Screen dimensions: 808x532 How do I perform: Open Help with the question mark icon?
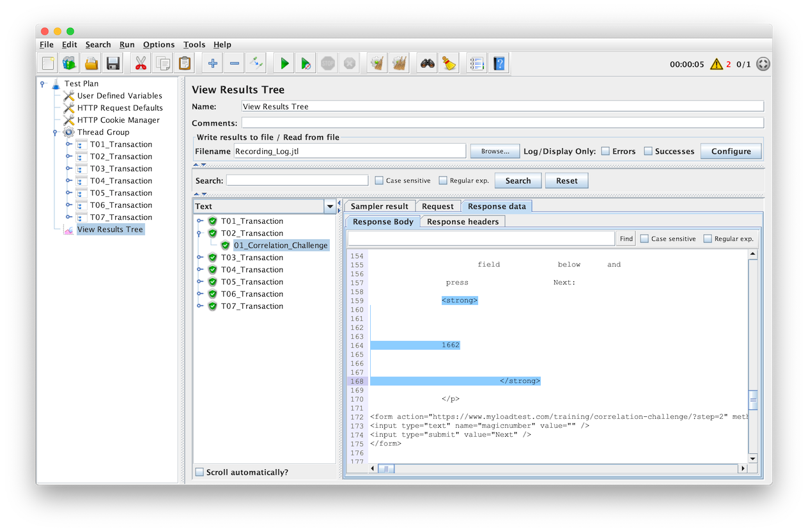499,63
